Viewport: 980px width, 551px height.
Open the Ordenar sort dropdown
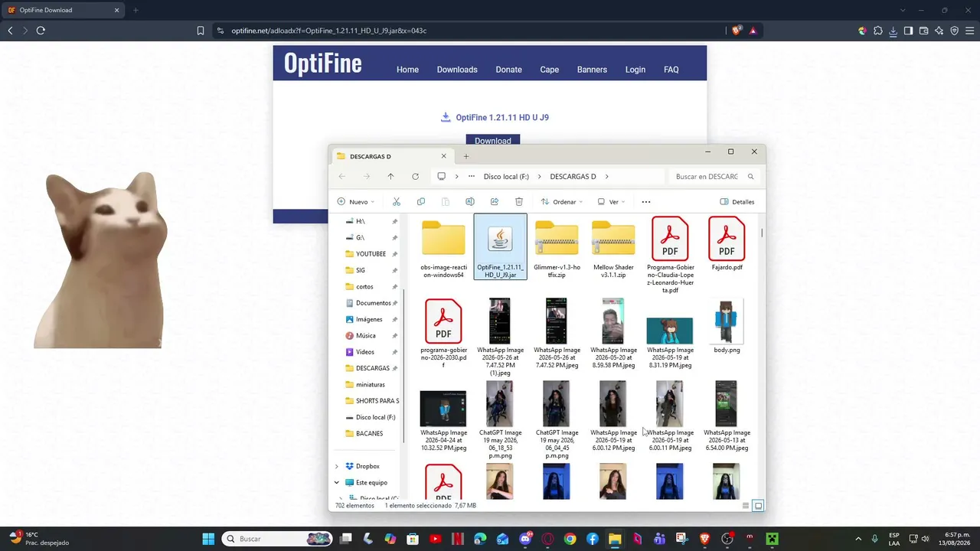[562, 202]
